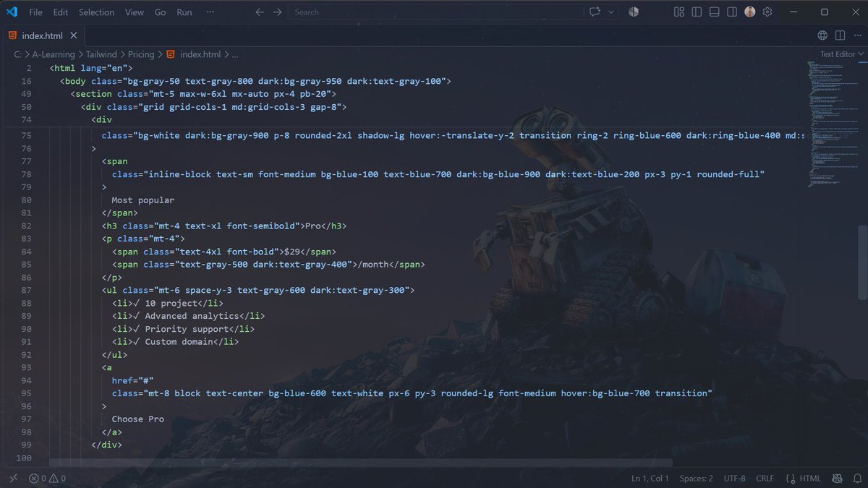Click the horizontal scrollbar thumb
Screen dimensions: 868x488
(x=361, y=463)
